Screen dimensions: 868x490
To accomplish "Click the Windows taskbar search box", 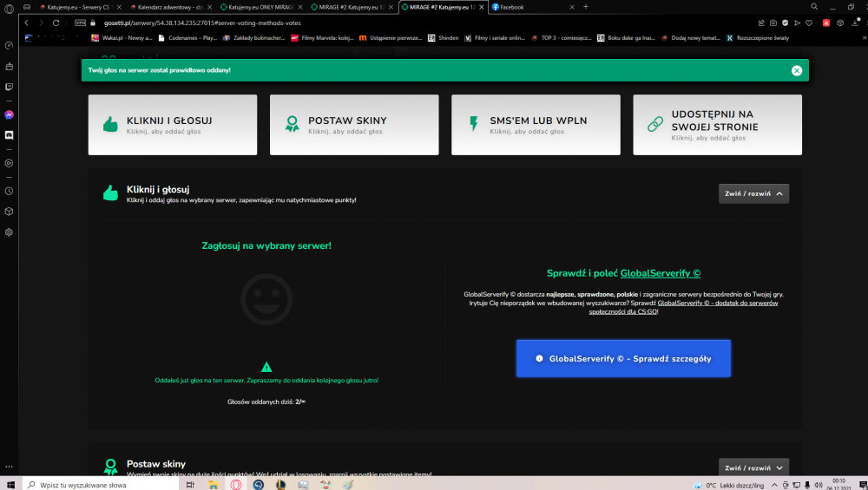I will (101, 485).
